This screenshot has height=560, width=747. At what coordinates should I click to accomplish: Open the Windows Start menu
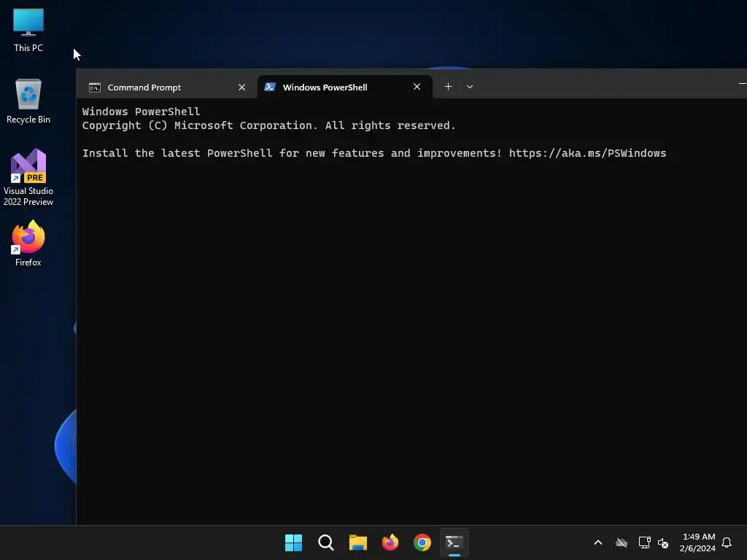[293, 542]
